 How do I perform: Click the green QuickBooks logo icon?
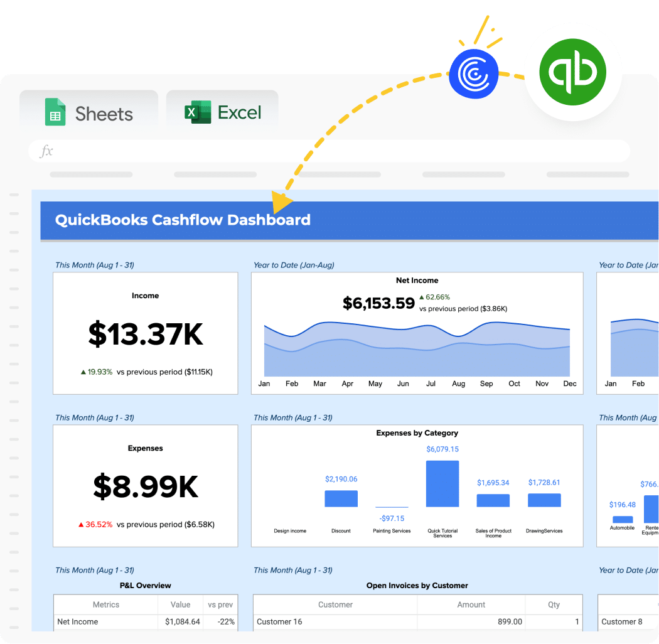(x=573, y=72)
